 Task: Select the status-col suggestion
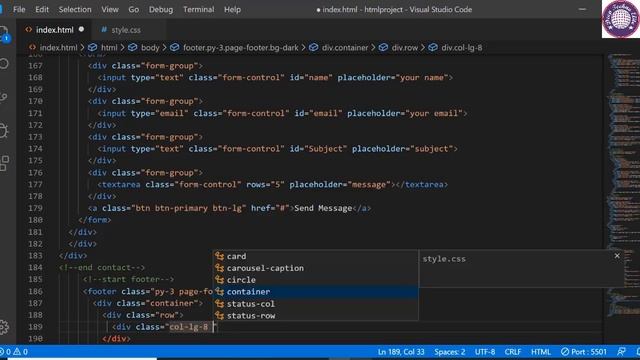click(x=316, y=304)
